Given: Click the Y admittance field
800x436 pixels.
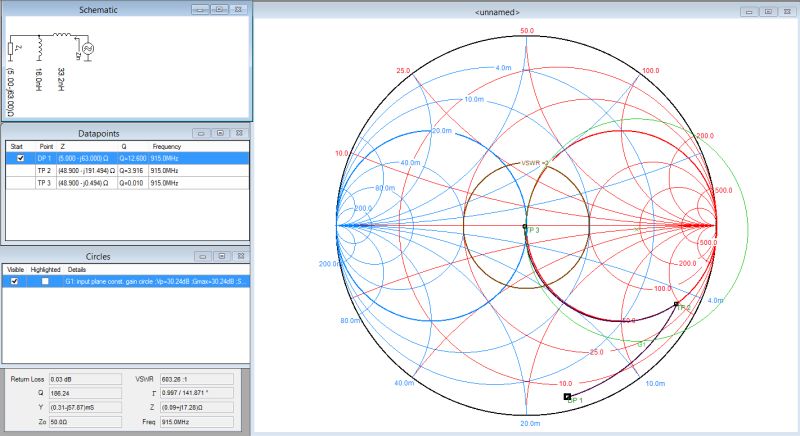Looking at the screenshot, I should 85,407.
